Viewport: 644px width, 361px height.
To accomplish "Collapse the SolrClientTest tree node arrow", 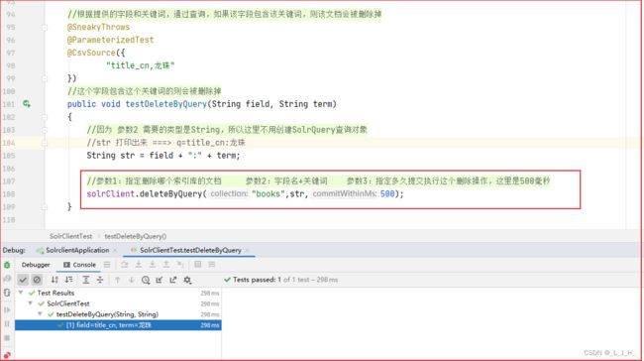I will tap(31, 303).
